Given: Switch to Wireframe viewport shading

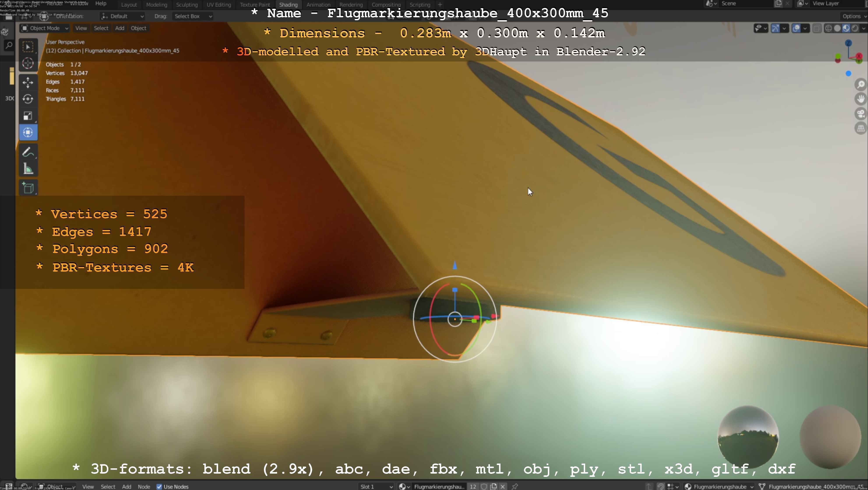Looking at the screenshot, I should click(829, 28).
